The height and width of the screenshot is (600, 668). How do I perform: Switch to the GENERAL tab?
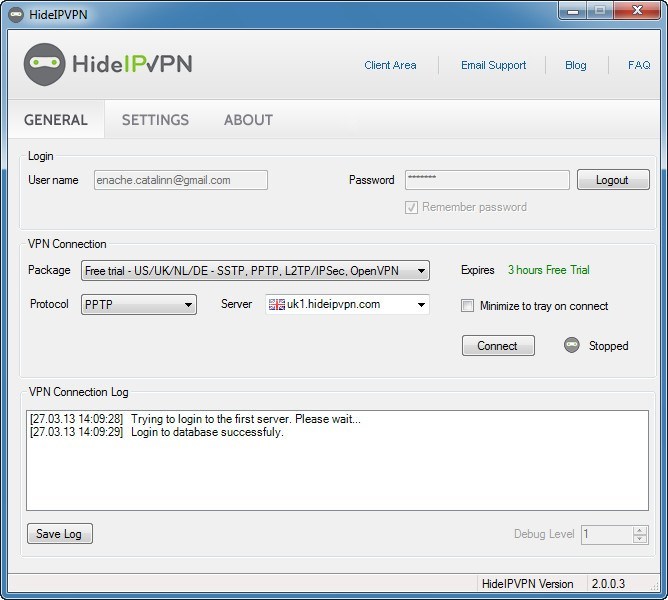pyautogui.click(x=56, y=120)
